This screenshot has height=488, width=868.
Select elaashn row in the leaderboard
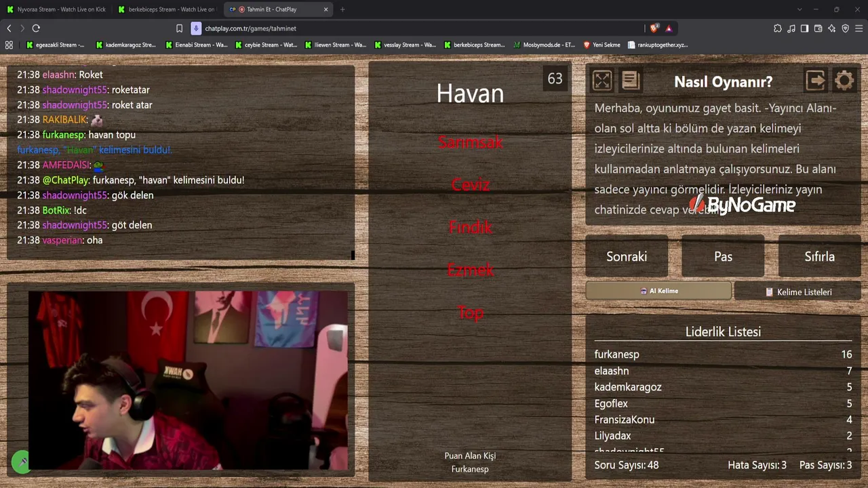click(723, 371)
